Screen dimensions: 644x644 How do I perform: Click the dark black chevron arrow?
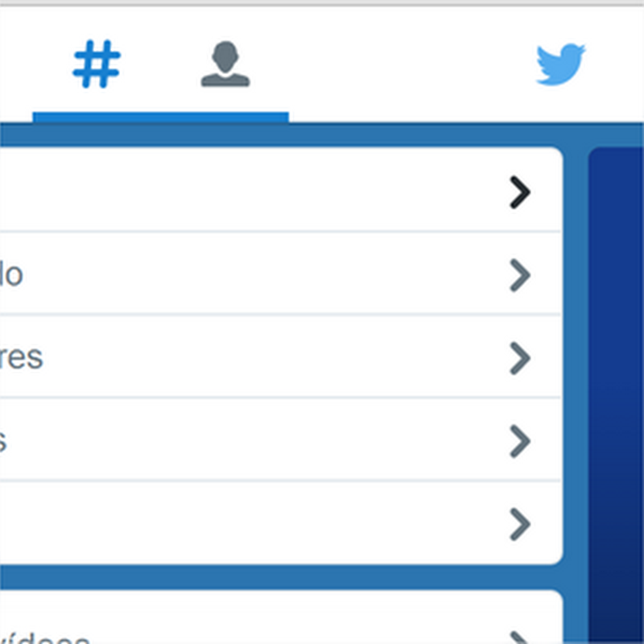520,192
